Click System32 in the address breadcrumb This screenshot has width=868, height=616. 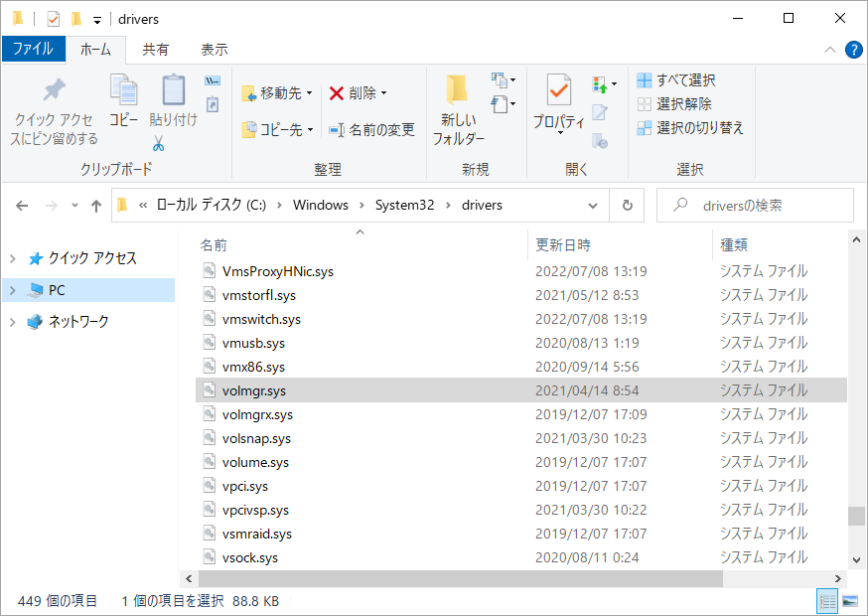tap(404, 206)
